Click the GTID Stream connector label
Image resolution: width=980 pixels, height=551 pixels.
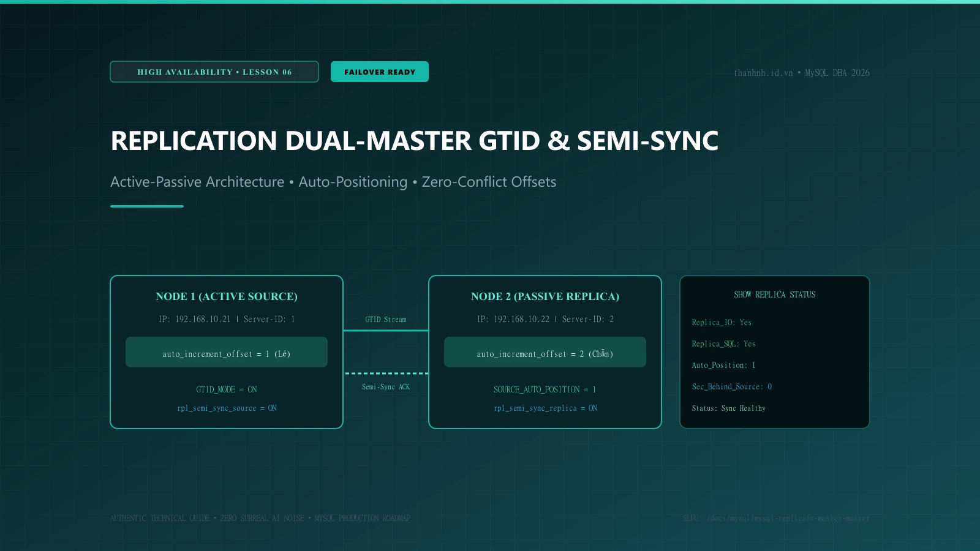coord(386,320)
